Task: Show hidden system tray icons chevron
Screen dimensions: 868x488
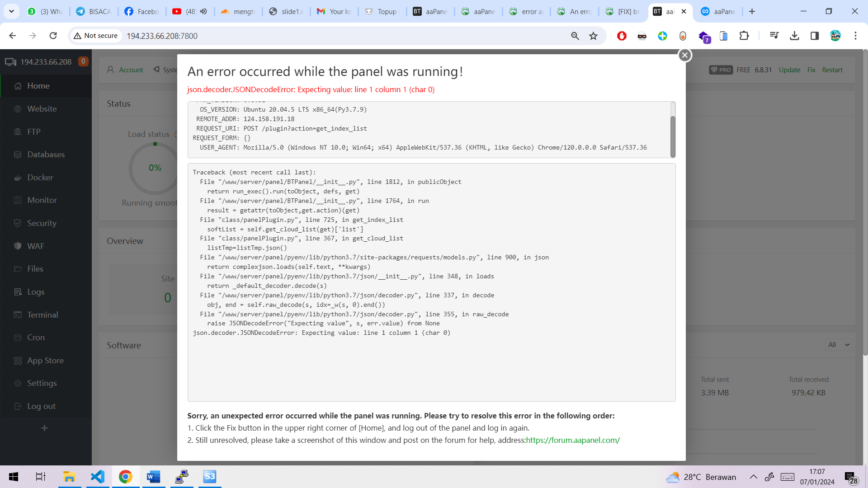Action: click(753, 477)
